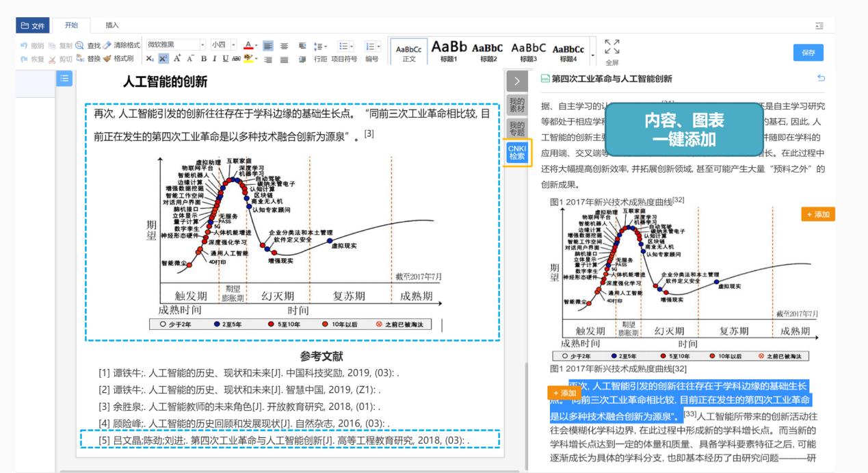The image size is (868, 473).
Task: Center align text
Action: point(284,45)
